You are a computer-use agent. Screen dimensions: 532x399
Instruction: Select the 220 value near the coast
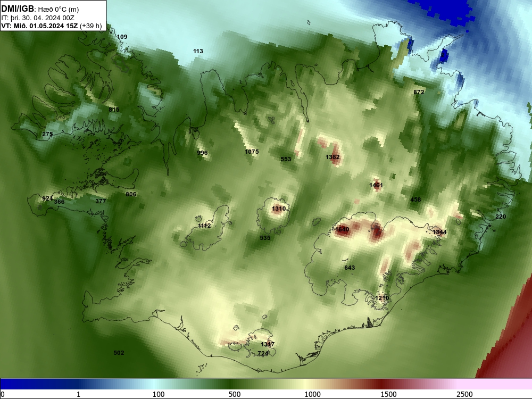(x=501, y=217)
